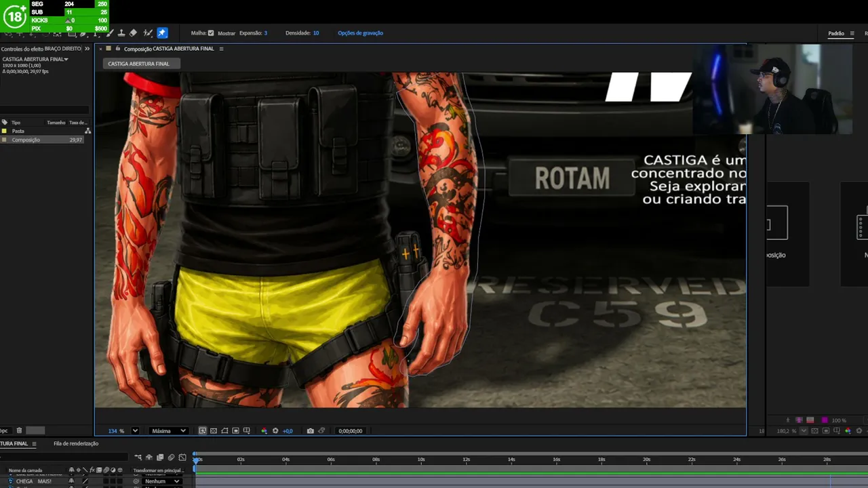Open the Máxima resolution dropdown
Image resolution: width=868 pixels, height=488 pixels.
click(168, 431)
